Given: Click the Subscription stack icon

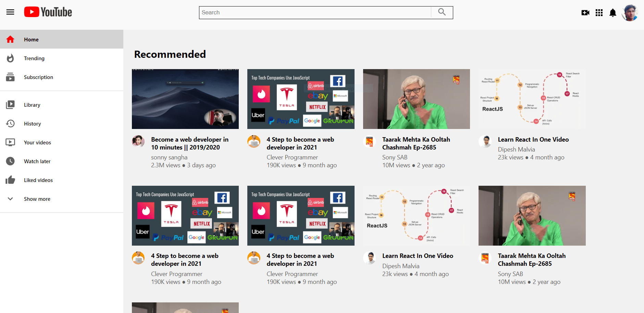Looking at the screenshot, I should [10, 77].
